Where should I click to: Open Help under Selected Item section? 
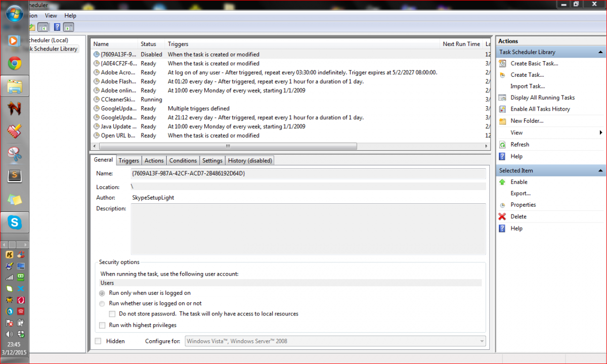point(516,229)
